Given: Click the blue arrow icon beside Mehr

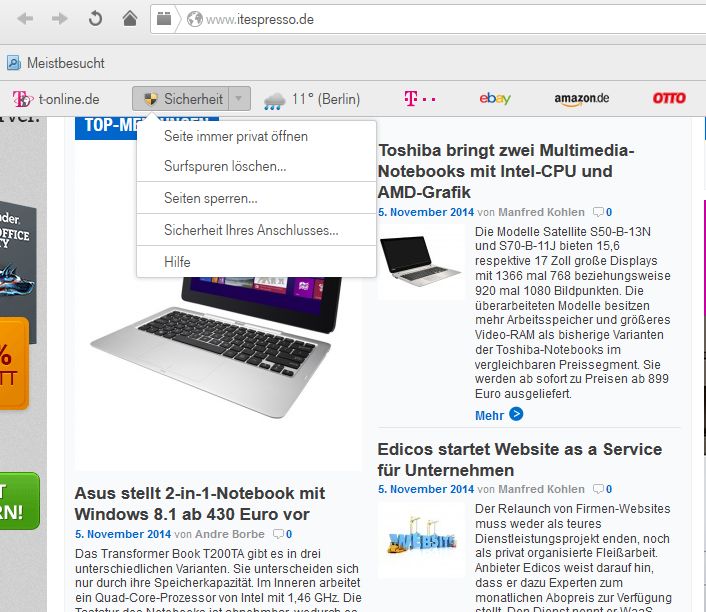Looking at the screenshot, I should 516,414.
